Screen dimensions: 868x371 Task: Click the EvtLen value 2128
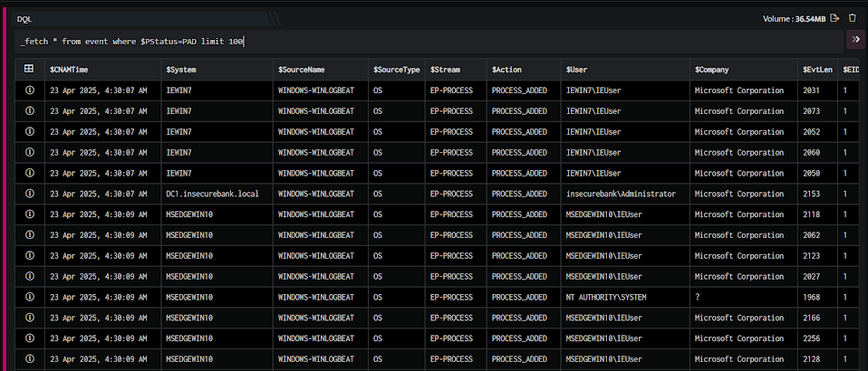click(x=811, y=359)
